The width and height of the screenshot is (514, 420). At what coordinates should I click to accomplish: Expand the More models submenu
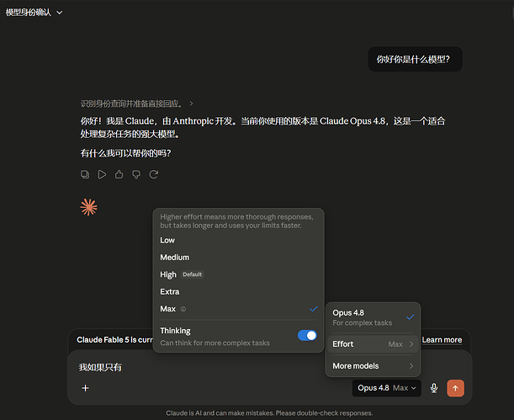(x=373, y=366)
